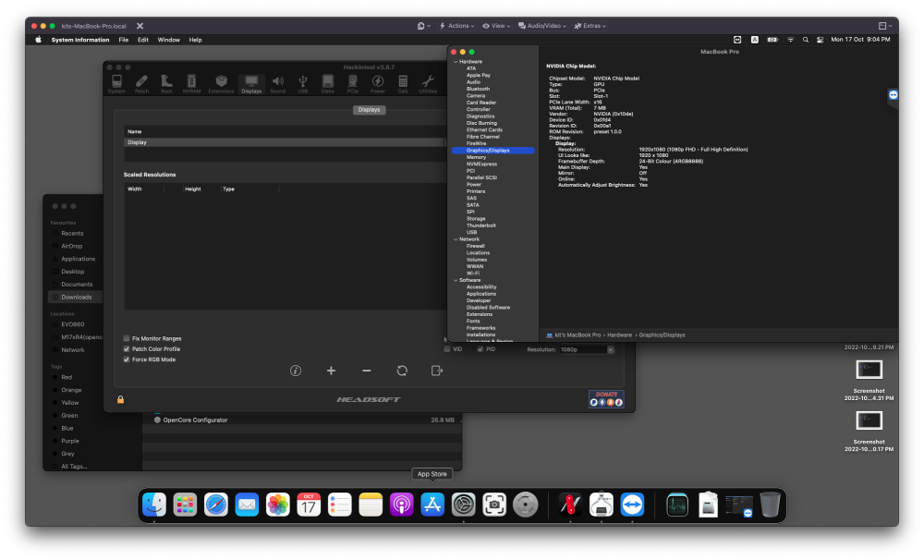Toggle the Fix Monitor Ranges checkbox
924x560 pixels.
click(x=126, y=338)
